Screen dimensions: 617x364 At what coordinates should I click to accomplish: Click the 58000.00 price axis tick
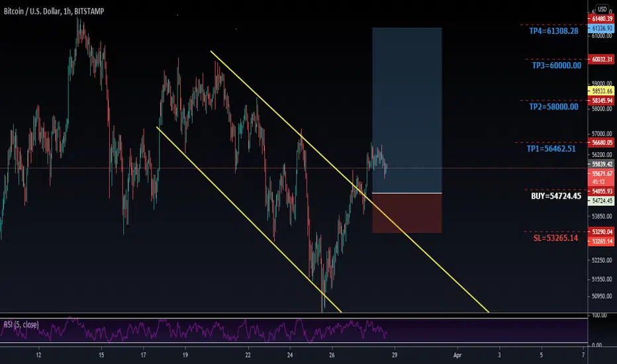602,109
